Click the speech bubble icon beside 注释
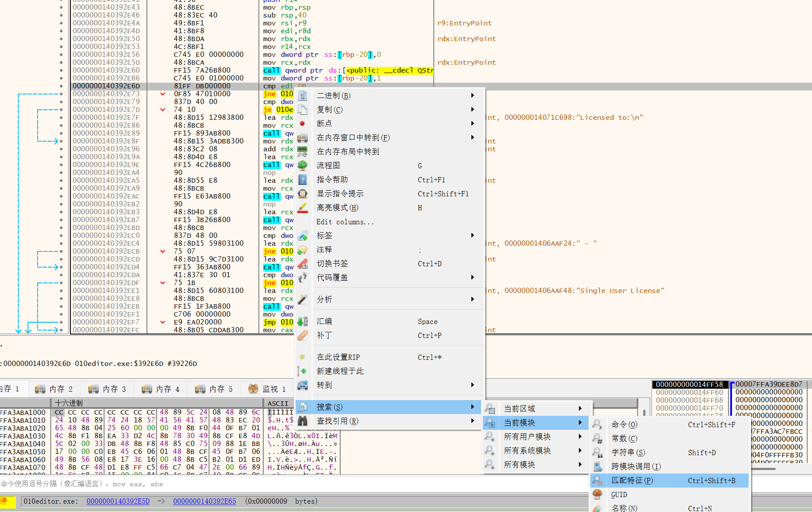Viewport: 812px width, 512px height. [302, 250]
